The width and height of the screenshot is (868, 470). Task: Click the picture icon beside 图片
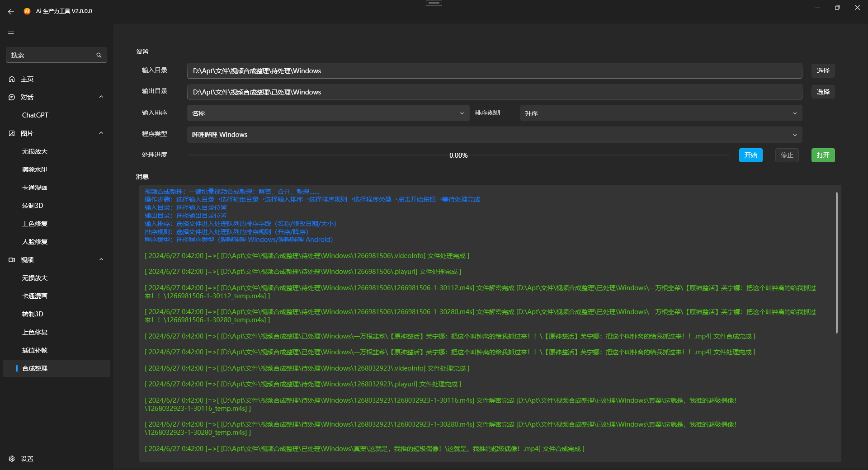12,133
